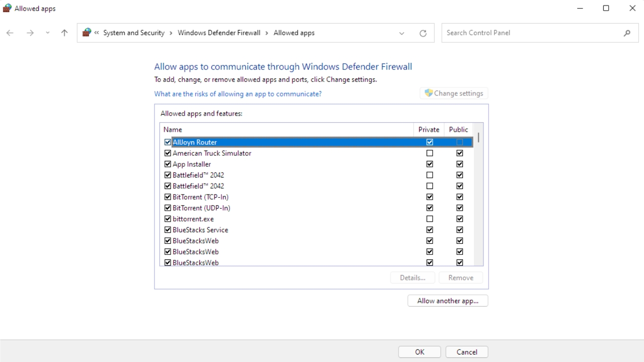Image resolution: width=644 pixels, height=362 pixels.
Task: Confirm with the OK button
Action: (x=420, y=352)
